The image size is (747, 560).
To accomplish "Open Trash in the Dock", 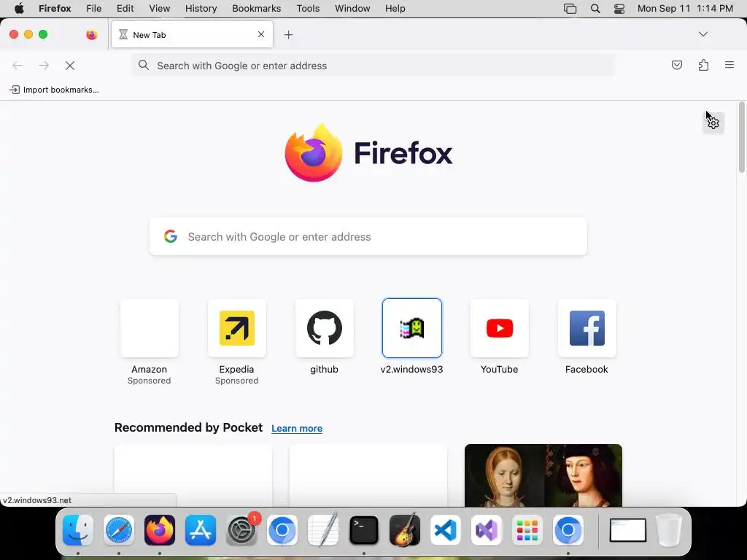I will click(x=670, y=530).
